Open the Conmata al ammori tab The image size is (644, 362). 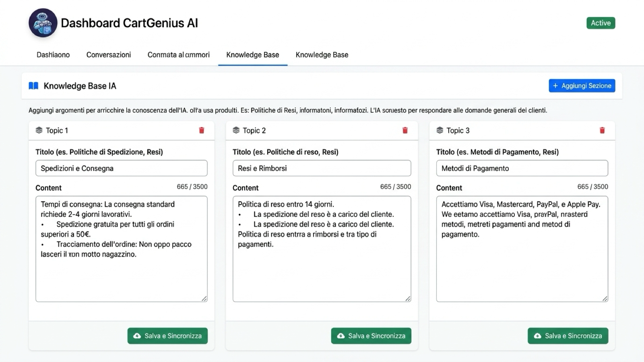[x=179, y=55]
